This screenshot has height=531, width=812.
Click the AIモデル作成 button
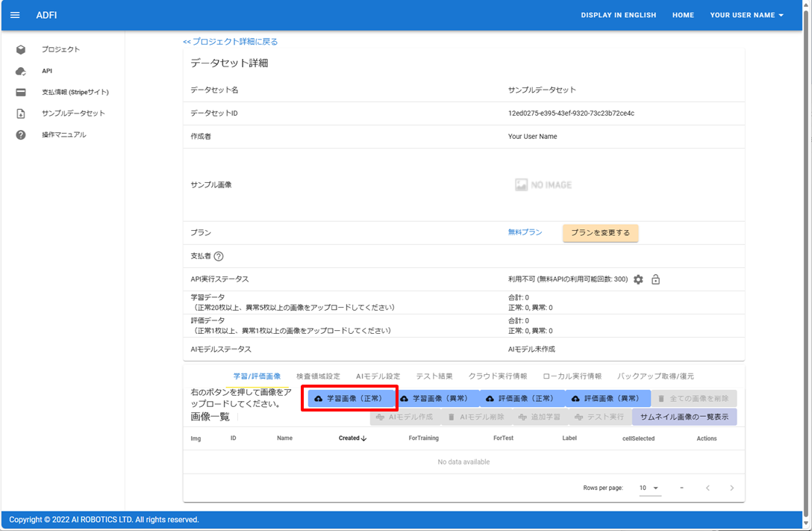pyautogui.click(x=405, y=417)
